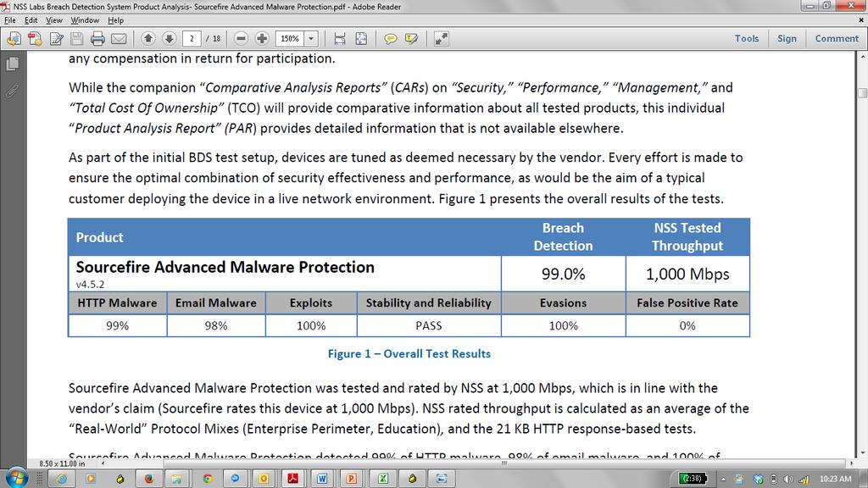Click the 'PASS' Stability and Reliability cell
The height and width of the screenshot is (488, 868).
pos(428,326)
